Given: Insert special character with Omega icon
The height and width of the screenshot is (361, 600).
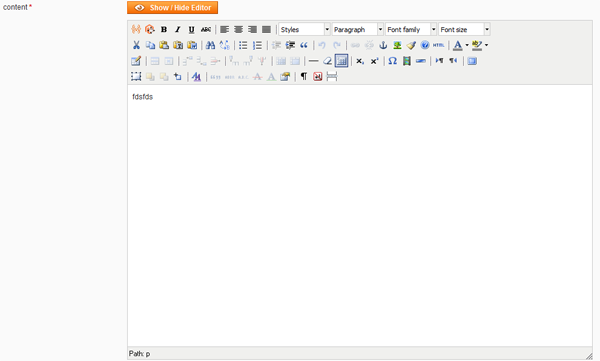Looking at the screenshot, I should pyautogui.click(x=393, y=61).
